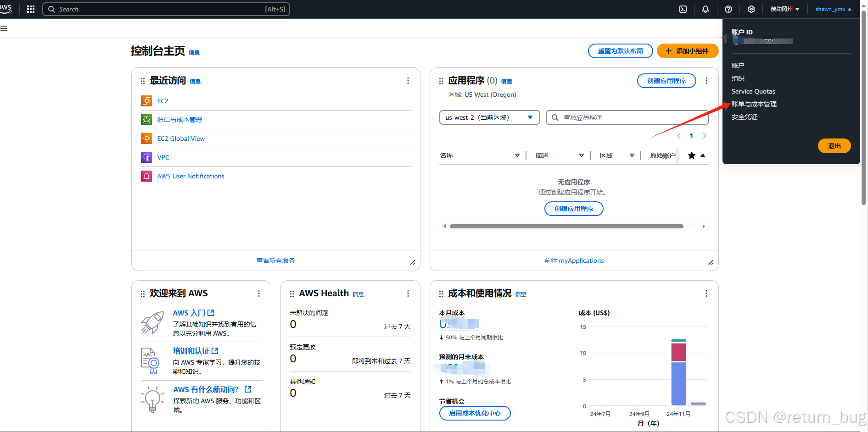Sort applications by 名称 column

517,155
